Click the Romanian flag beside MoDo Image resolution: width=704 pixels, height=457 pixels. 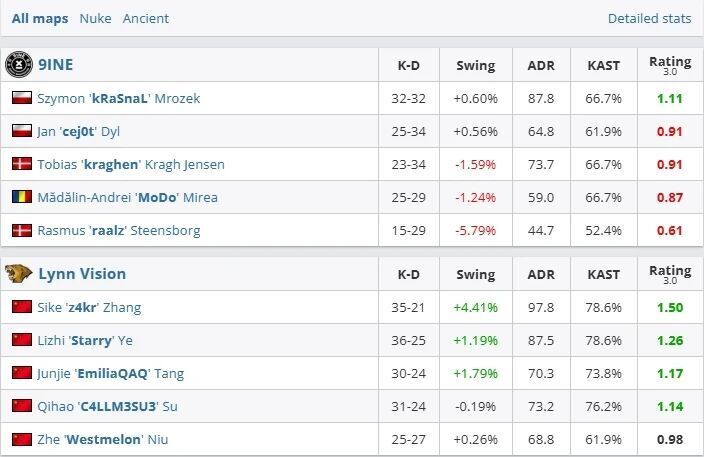tap(20, 197)
